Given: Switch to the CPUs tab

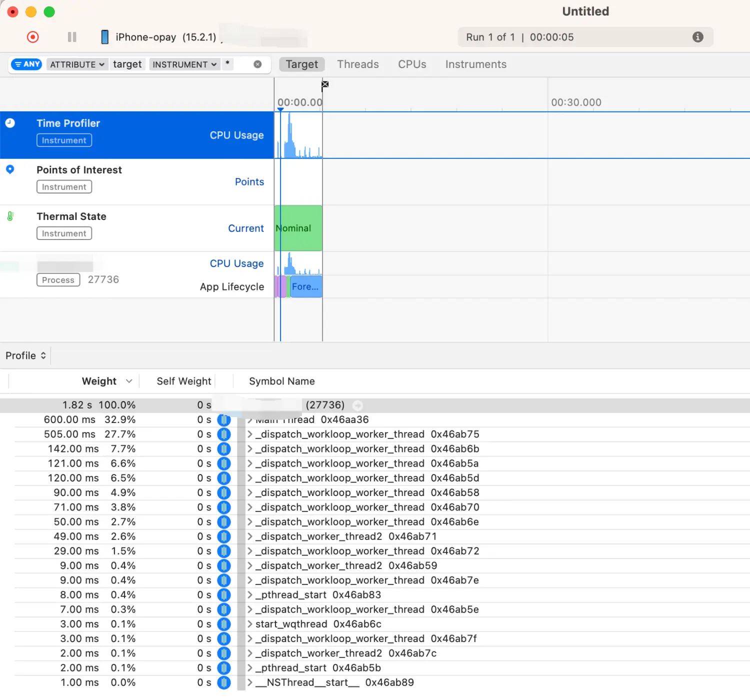Looking at the screenshot, I should (x=412, y=64).
